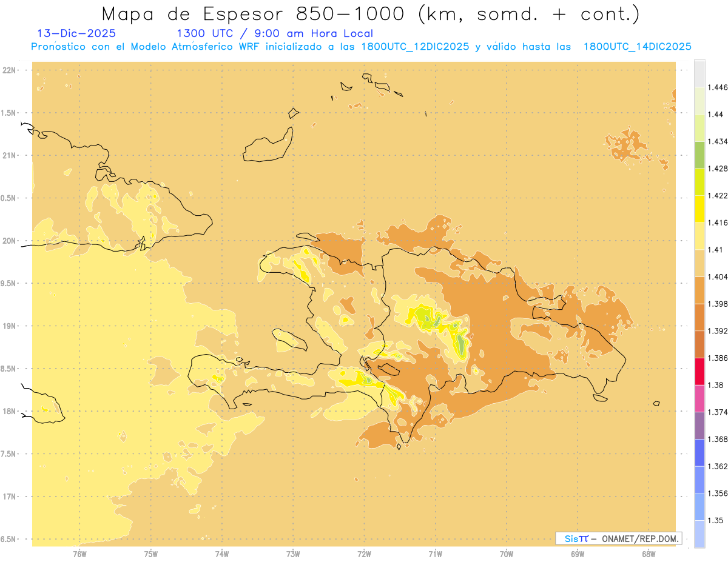
Task: Click the 17N latitude label
Action: pyautogui.click(x=8, y=497)
